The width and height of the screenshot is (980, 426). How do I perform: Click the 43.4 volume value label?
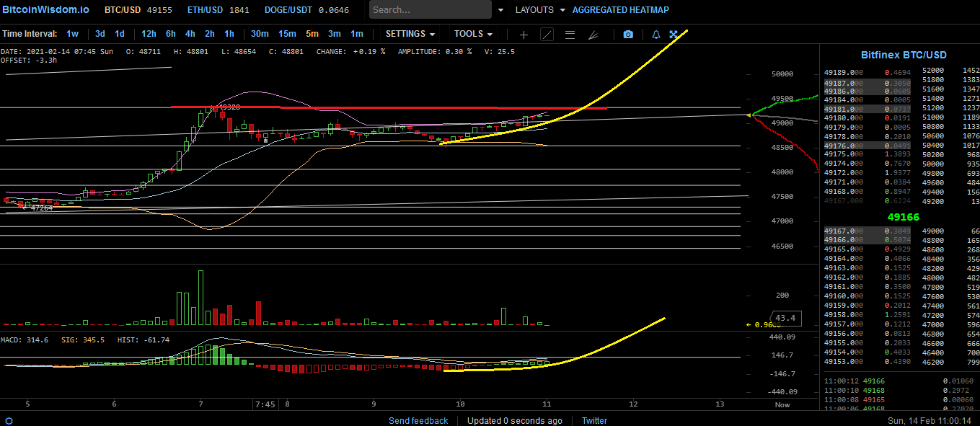(786, 318)
